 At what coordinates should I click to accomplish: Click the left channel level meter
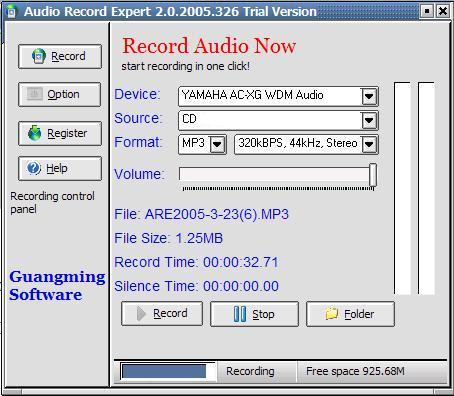[402, 188]
